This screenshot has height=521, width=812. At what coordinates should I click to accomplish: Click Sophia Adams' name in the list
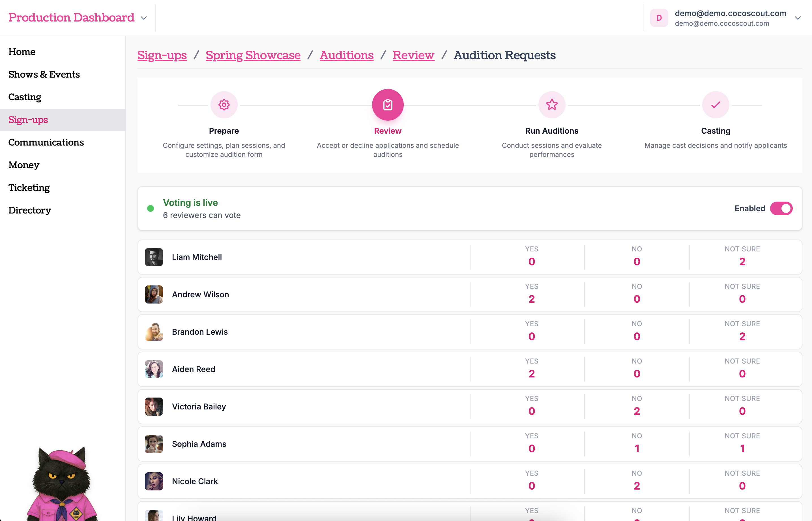pos(199,444)
